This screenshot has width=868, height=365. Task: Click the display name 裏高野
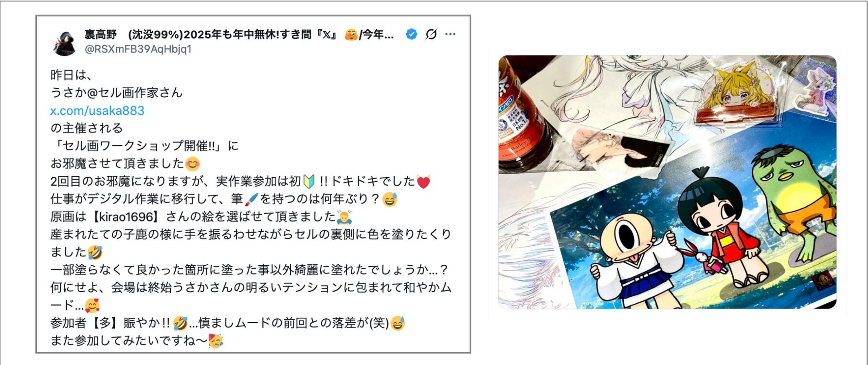pos(101,35)
